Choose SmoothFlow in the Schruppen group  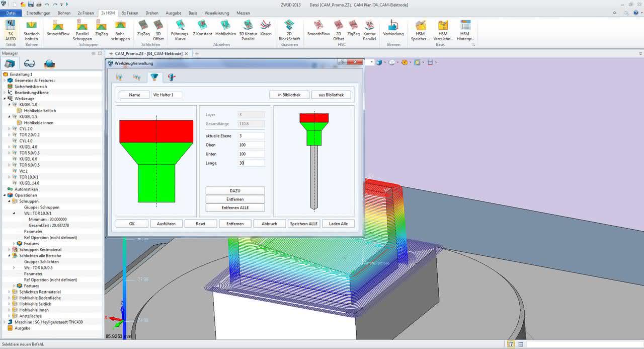pyautogui.click(x=58, y=29)
